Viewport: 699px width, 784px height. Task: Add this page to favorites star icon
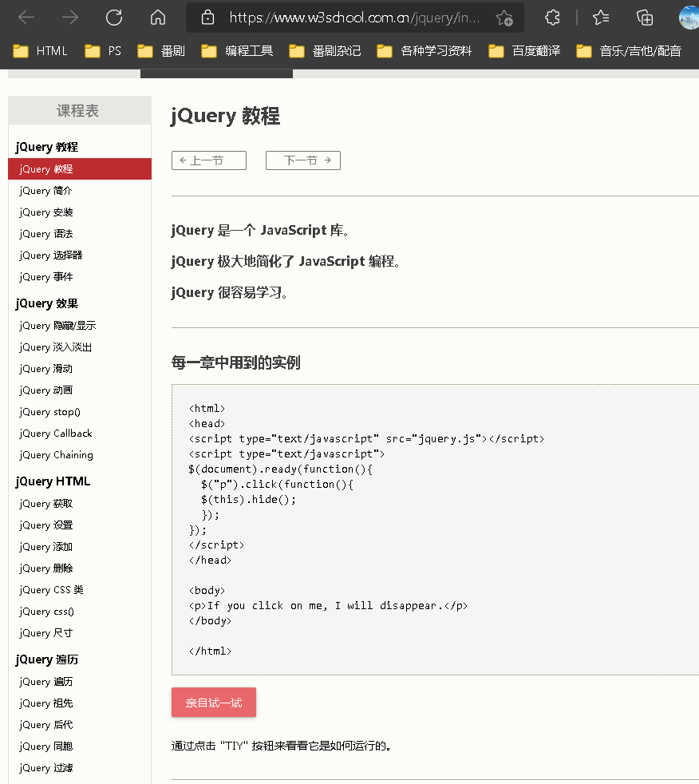point(504,18)
